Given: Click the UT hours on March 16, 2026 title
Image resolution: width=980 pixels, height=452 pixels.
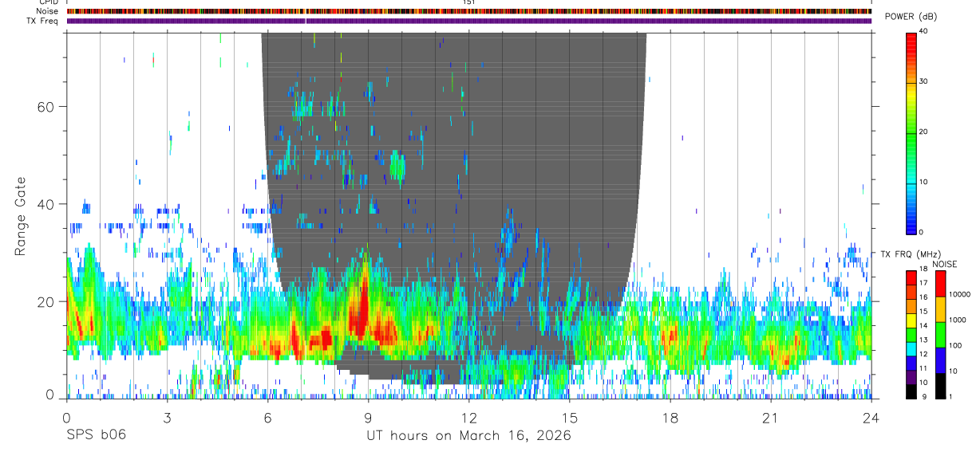Looking at the screenshot, I should click(x=468, y=436).
